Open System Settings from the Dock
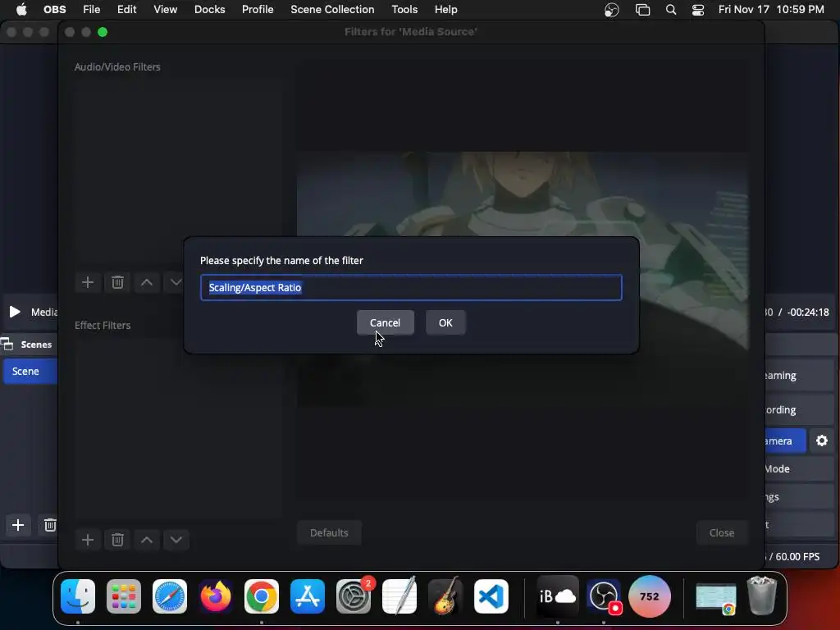 [x=354, y=596]
